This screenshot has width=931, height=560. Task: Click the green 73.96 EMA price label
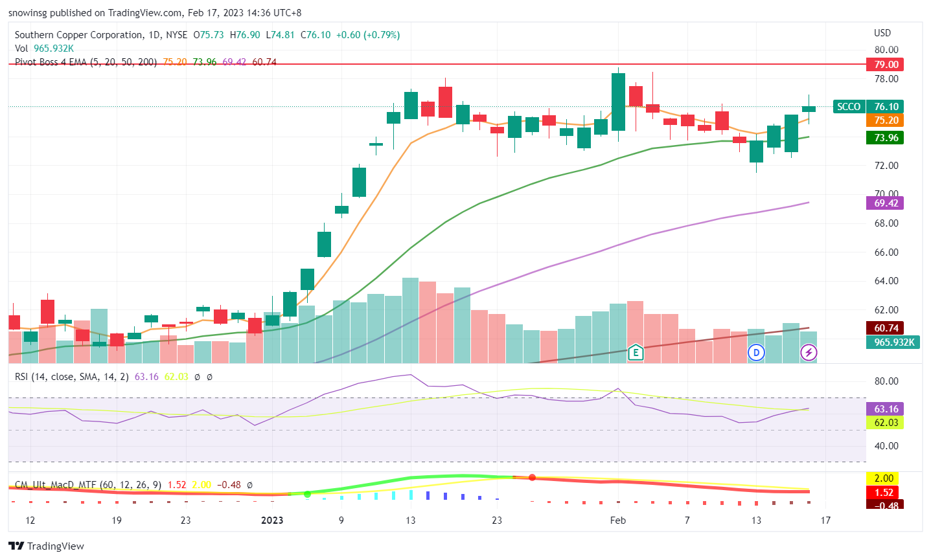(x=886, y=137)
